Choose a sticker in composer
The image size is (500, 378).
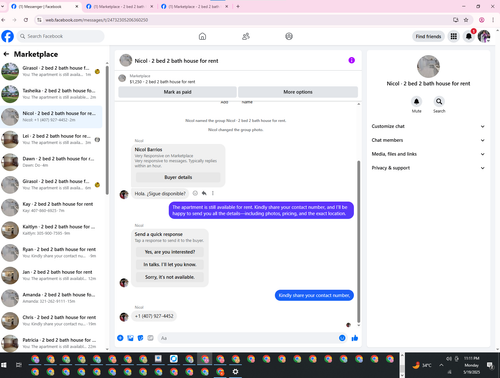140,338
